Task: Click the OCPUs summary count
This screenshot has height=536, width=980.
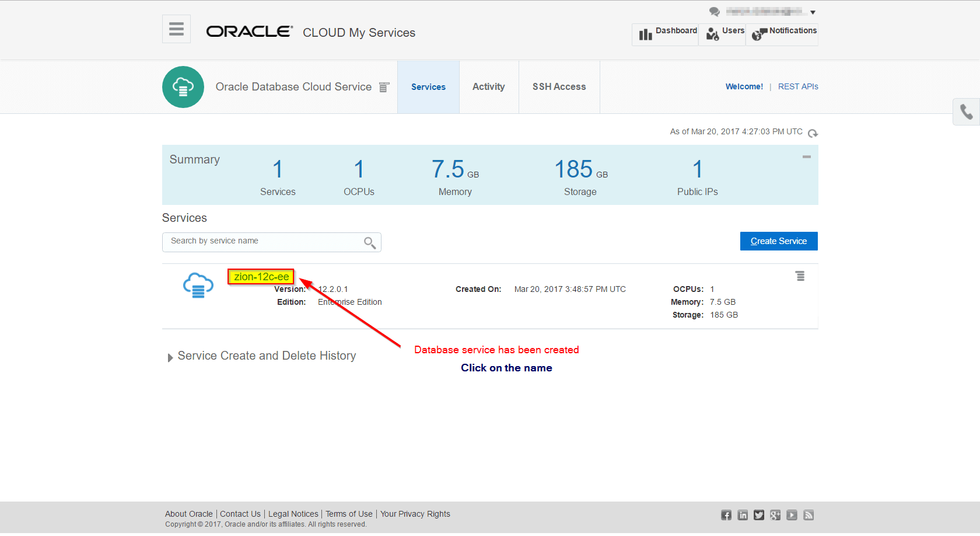Action: pos(359,169)
